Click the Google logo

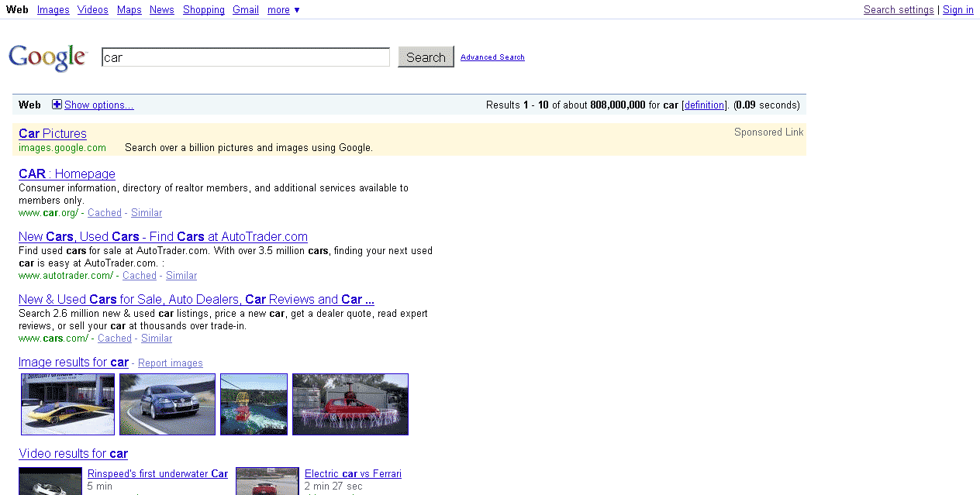point(48,57)
